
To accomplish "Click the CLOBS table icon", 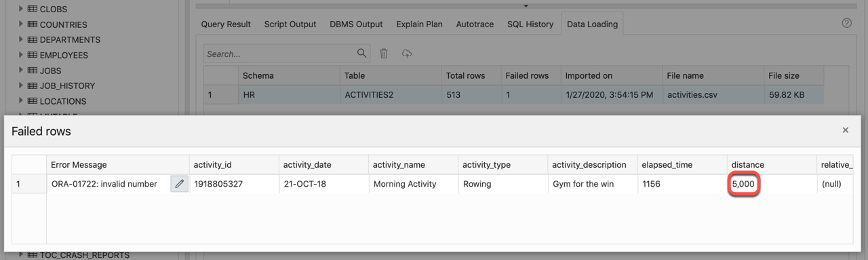I will (32, 9).
